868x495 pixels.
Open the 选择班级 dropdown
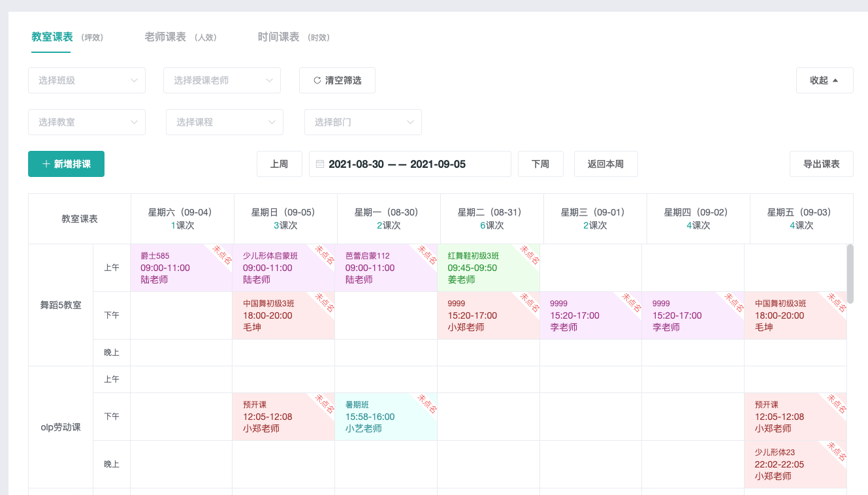87,80
